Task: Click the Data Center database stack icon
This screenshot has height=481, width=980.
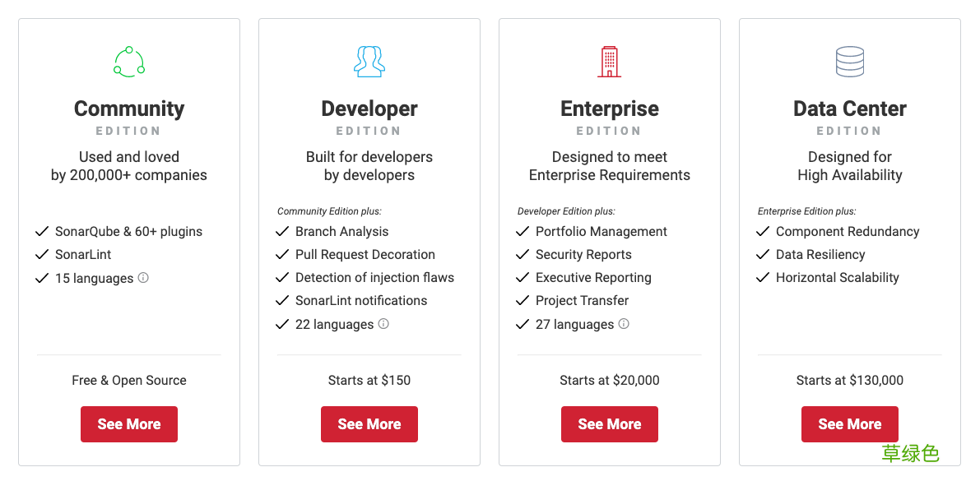Action: pos(849,62)
